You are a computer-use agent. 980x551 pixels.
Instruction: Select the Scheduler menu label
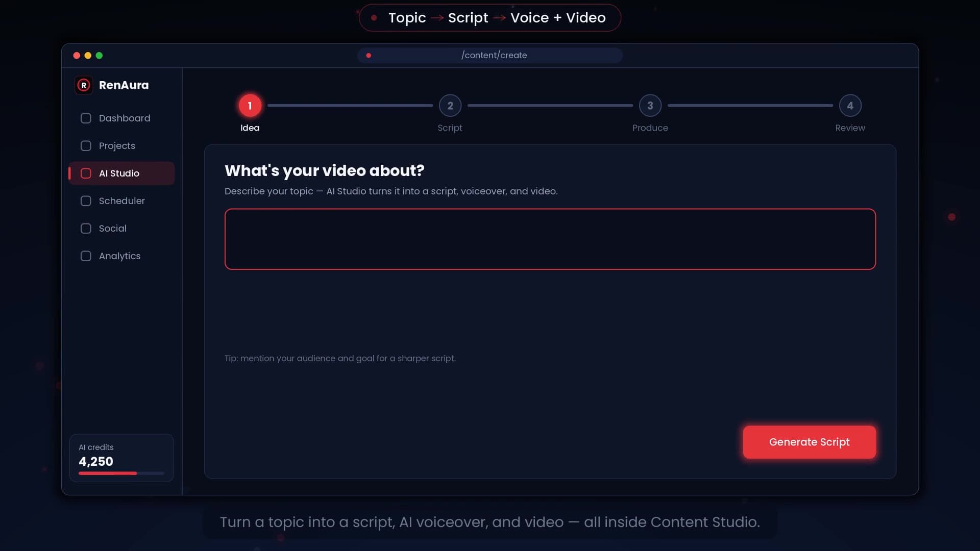(x=122, y=201)
